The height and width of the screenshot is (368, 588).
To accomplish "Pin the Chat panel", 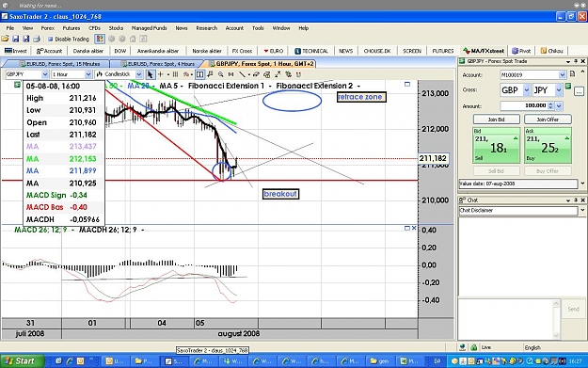I will (x=576, y=200).
